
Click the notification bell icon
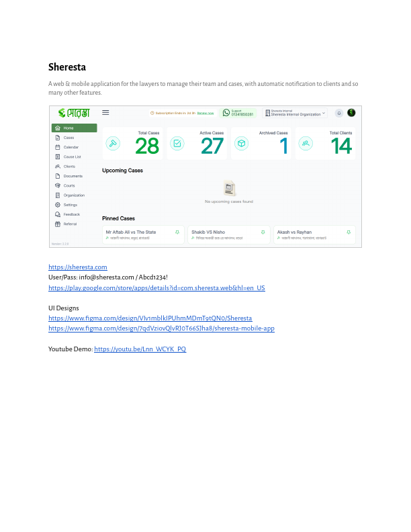click(339, 113)
